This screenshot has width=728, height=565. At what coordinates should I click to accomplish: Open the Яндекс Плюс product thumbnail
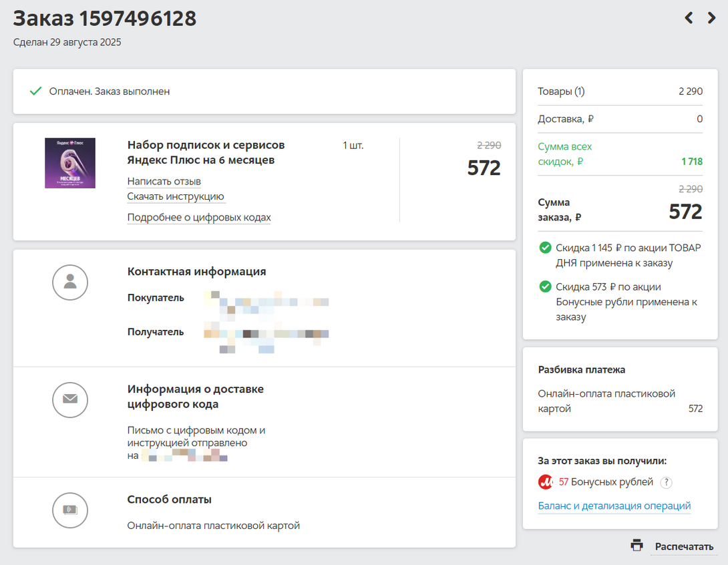tap(70, 163)
